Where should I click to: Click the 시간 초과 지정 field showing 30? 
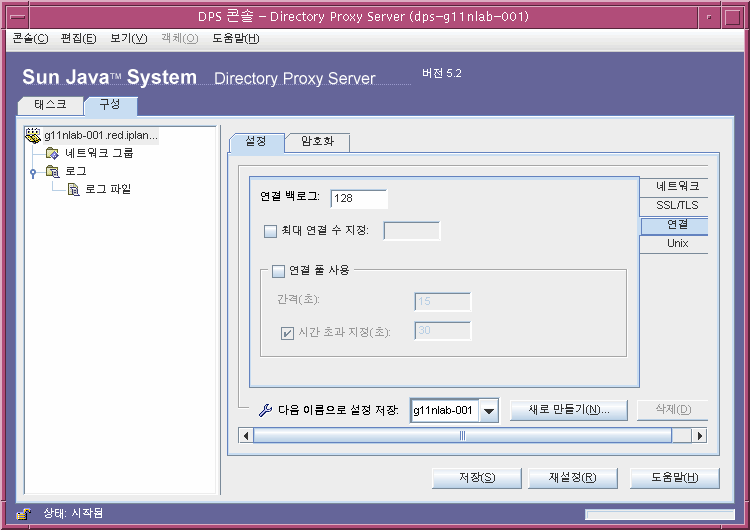pyautogui.click(x=443, y=331)
